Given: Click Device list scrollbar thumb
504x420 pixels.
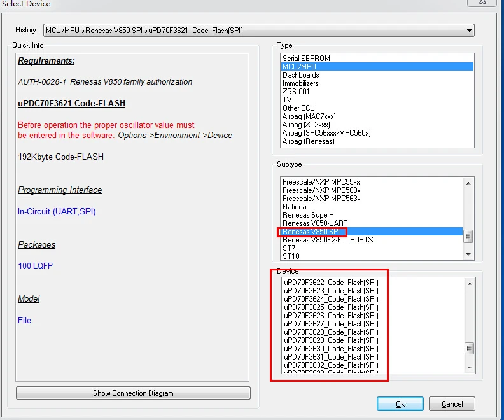Looking at the screenshot, I should click(x=469, y=348).
